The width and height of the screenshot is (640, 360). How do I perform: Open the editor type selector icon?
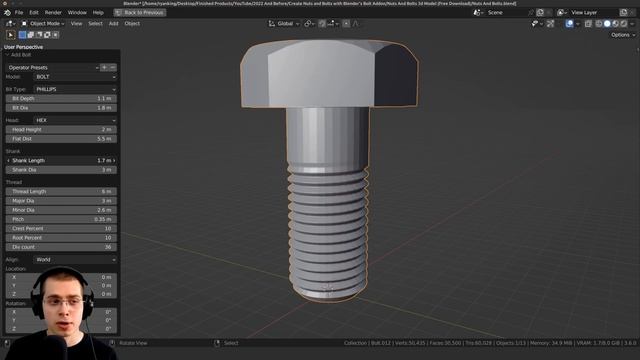10,24
